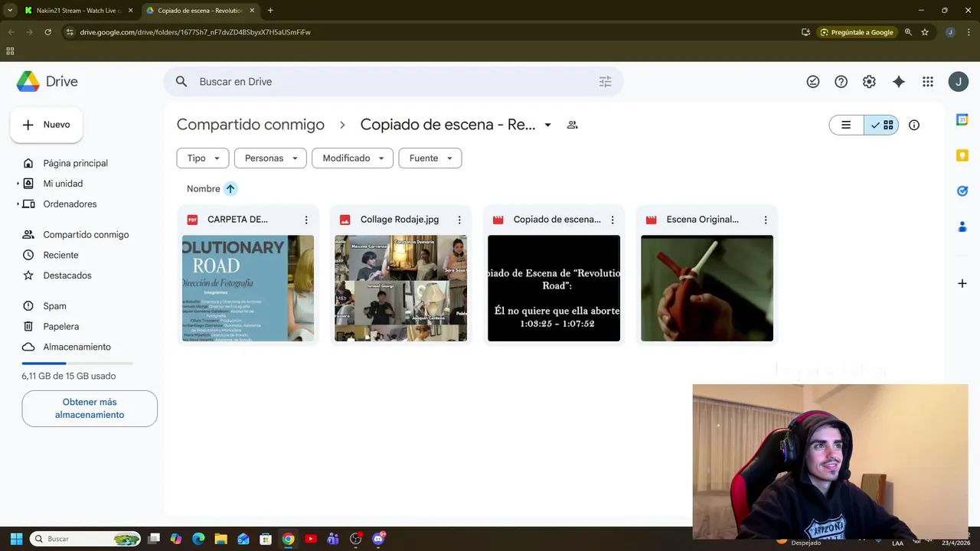Open Chrome tab search dropdown
The width and height of the screenshot is (980, 551).
[10, 11]
